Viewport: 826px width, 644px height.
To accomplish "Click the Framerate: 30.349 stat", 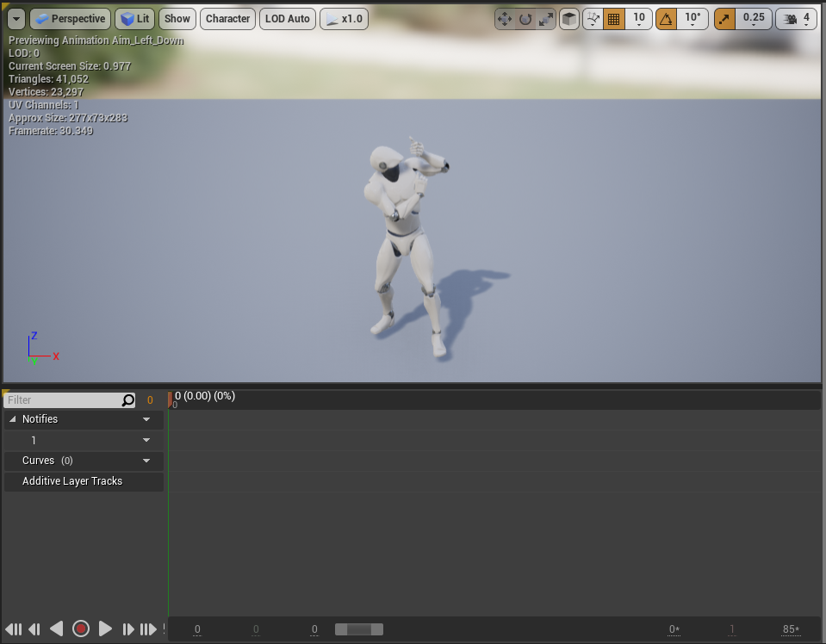I will (x=51, y=131).
